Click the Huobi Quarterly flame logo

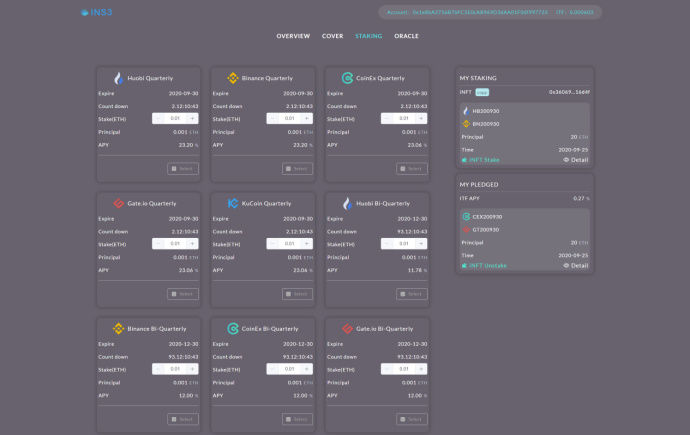118,78
